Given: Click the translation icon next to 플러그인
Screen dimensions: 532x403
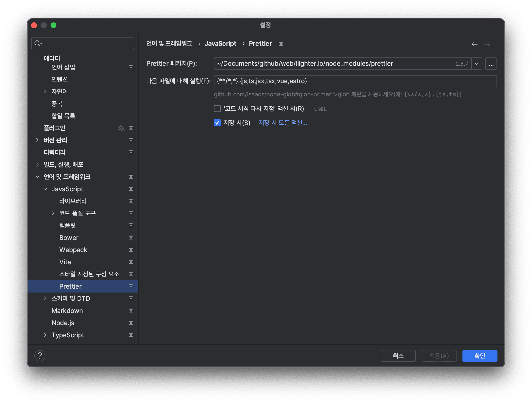Looking at the screenshot, I should (121, 128).
